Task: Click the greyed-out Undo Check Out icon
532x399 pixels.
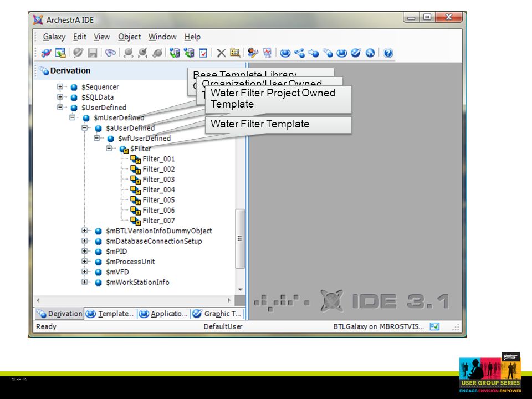Action: coord(157,53)
